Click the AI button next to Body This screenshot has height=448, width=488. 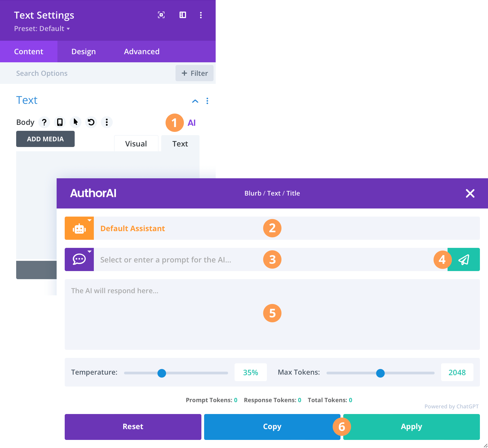[x=192, y=123]
